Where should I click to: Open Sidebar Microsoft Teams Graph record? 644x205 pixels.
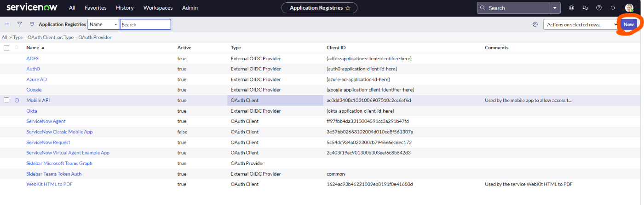click(59, 163)
